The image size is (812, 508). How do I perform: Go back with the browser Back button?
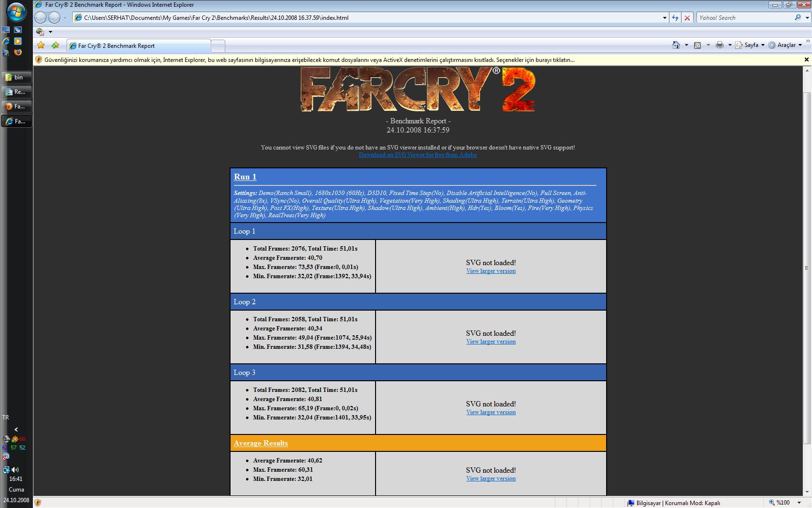coord(41,17)
